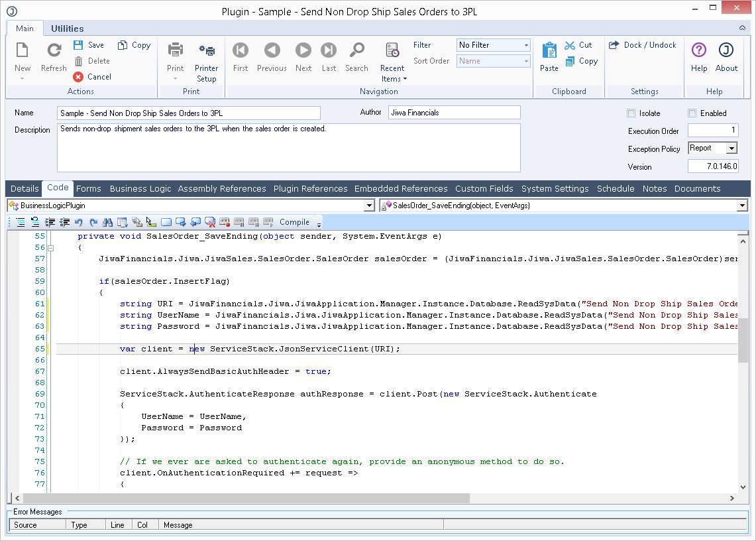
Task: Switch to the Utilities ribbon tab
Action: (67, 29)
